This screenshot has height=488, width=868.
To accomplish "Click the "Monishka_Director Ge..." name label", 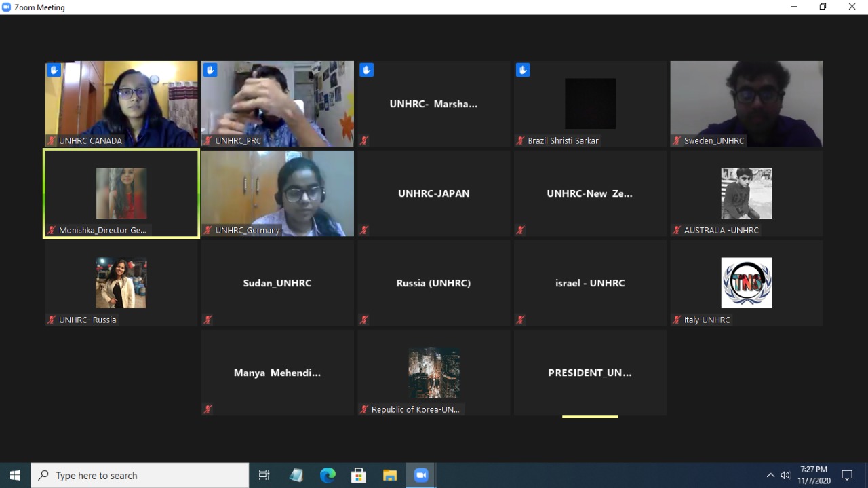I will coord(102,230).
